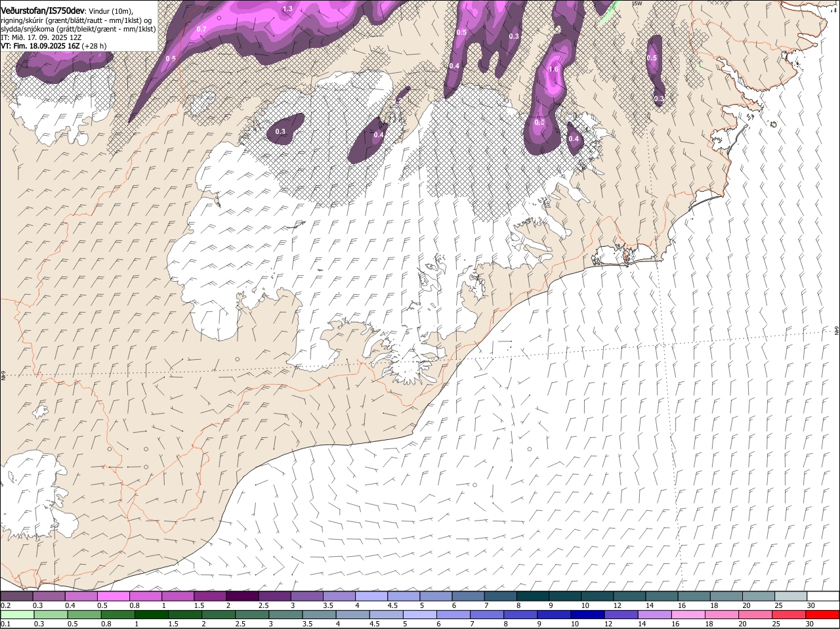Pick the rain legend swatch between 4 and 4.5
840x629 pixels.
(x=352, y=615)
